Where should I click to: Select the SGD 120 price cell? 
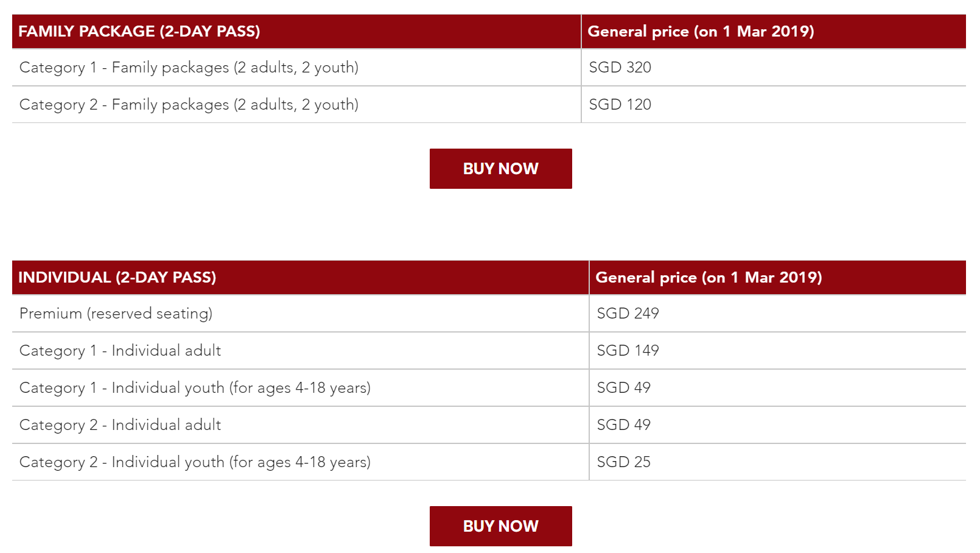pos(774,105)
